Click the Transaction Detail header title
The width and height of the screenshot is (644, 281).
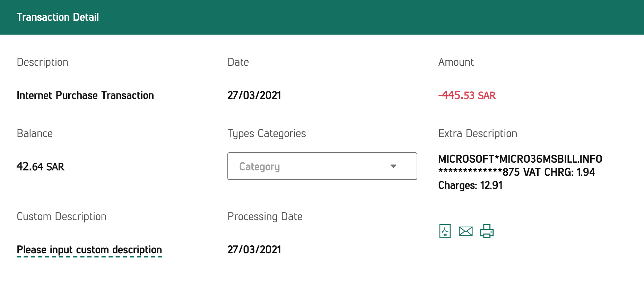58,17
